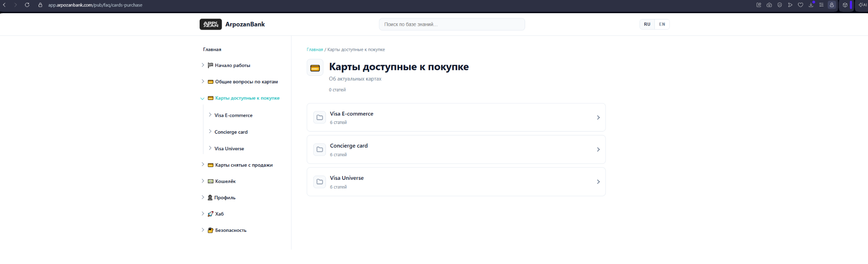Open the easy setup sliders icon

click(821, 5)
